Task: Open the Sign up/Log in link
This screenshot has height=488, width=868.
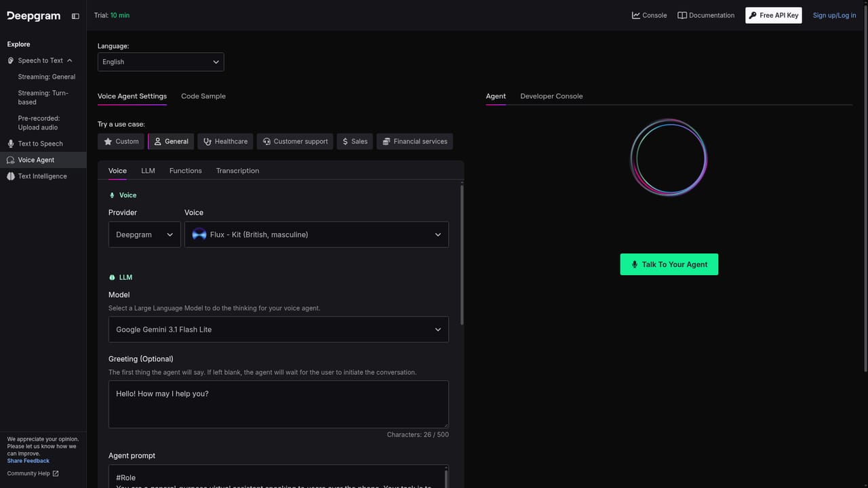Action: point(834,15)
